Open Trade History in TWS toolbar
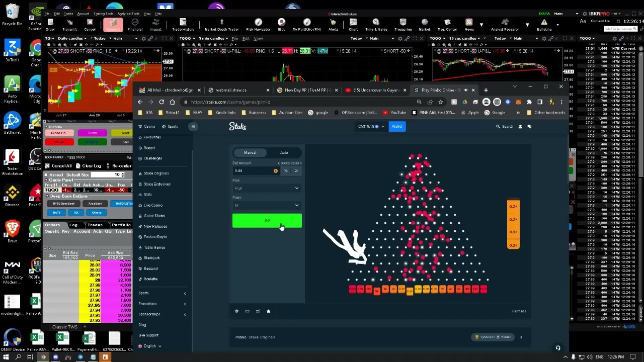Image resolution: width=644 pixels, height=362 pixels. coord(183,24)
